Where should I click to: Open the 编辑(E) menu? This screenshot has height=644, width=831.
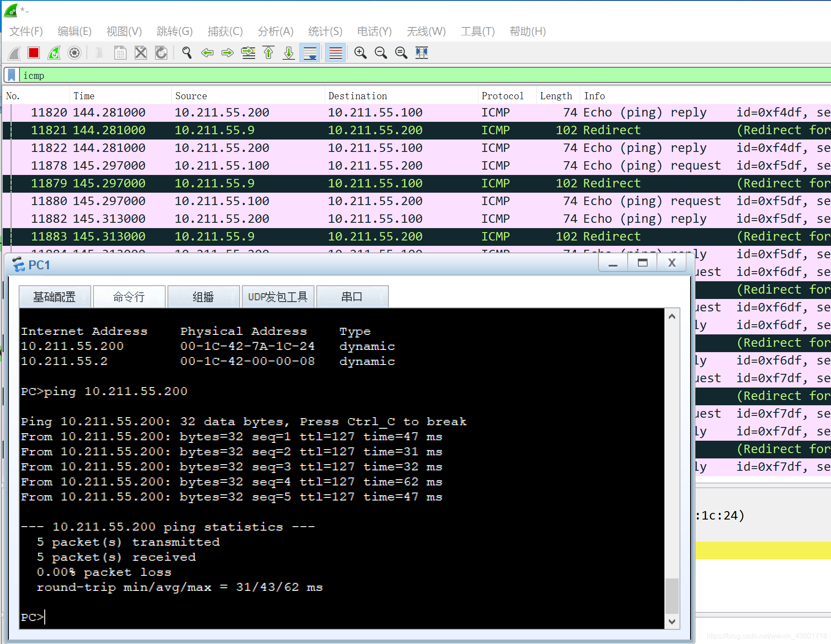(x=74, y=31)
